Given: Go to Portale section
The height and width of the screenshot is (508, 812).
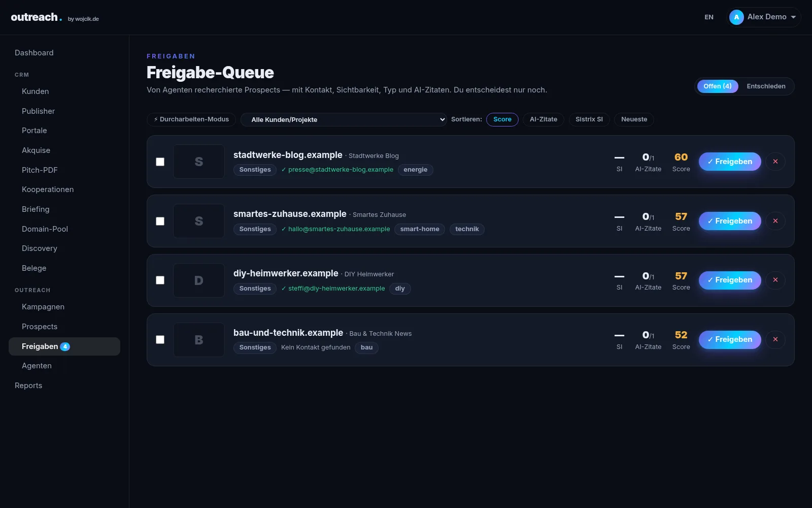Looking at the screenshot, I should (x=64, y=131).
